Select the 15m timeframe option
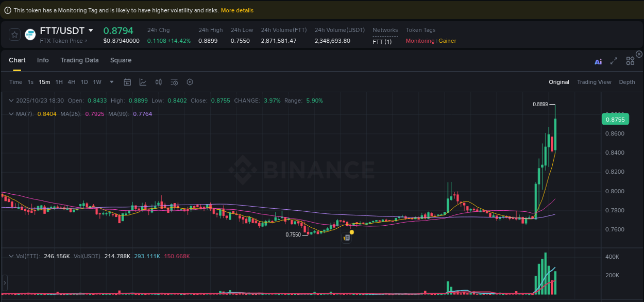 pyautogui.click(x=44, y=82)
